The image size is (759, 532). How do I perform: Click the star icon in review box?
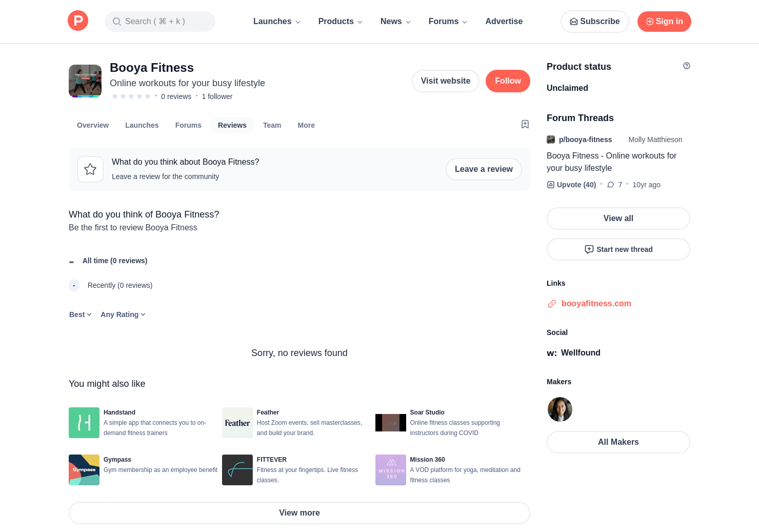[x=90, y=169]
